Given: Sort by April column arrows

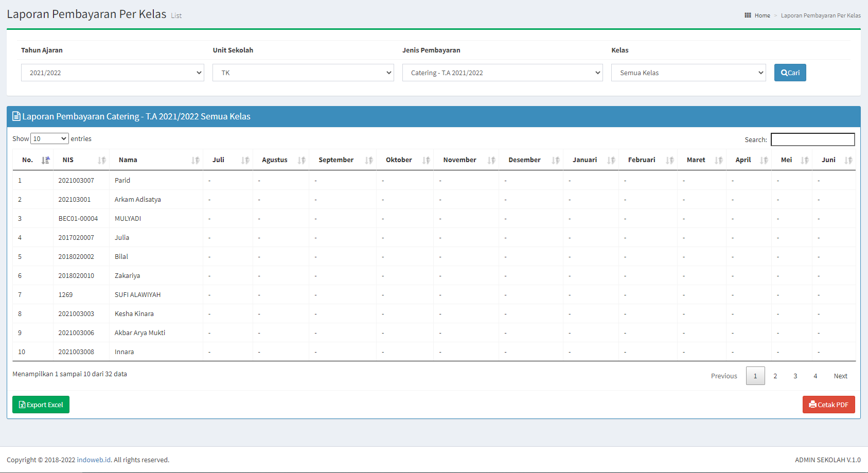Looking at the screenshot, I should tap(764, 160).
